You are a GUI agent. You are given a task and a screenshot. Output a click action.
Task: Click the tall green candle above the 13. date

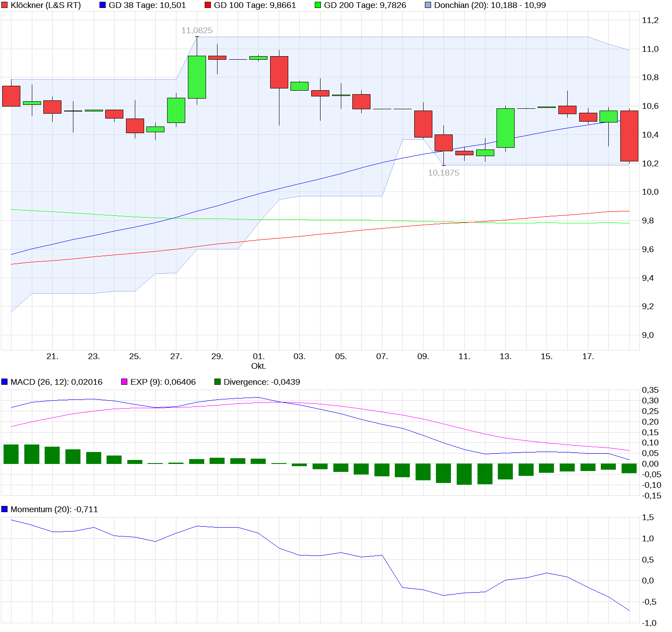click(x=505, y=128)
